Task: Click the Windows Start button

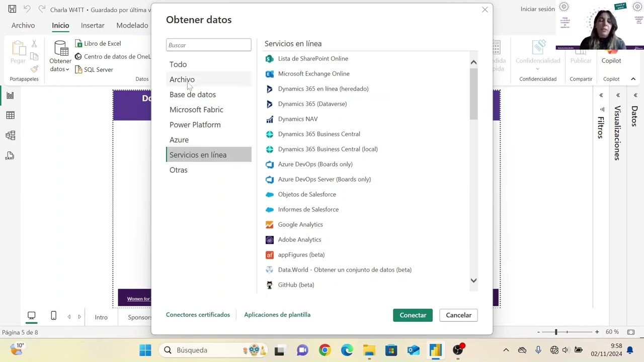Action: coord(145,350)
